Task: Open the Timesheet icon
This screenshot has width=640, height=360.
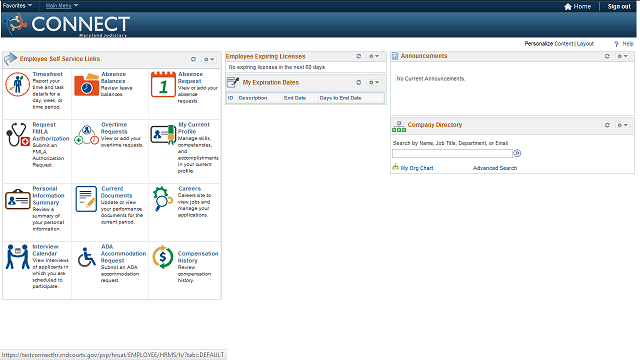Action: pyautogui.click(x=18, y=84)
